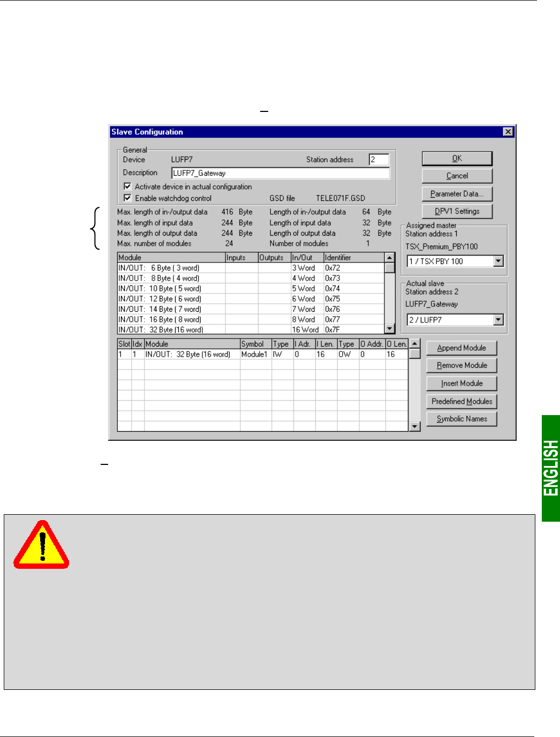Open Parameter Data dialog
Viewport: 560px width, 737px height.
tap(457, 194)
